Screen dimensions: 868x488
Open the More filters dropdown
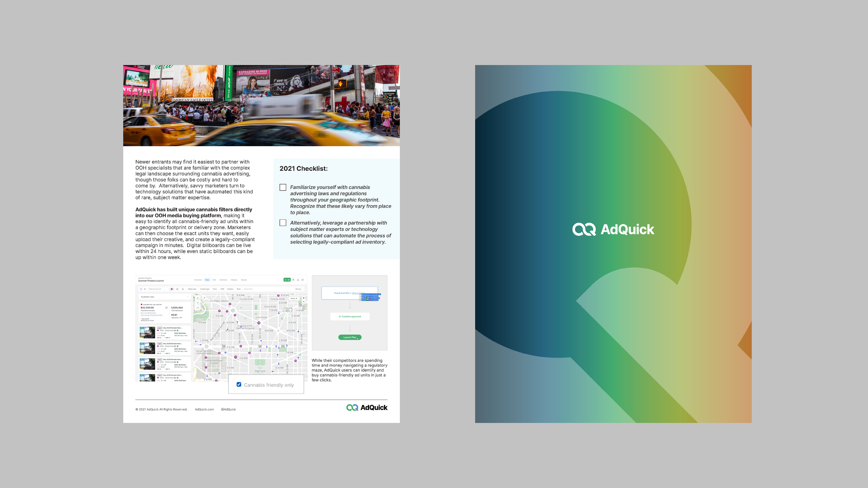point(239,289)
